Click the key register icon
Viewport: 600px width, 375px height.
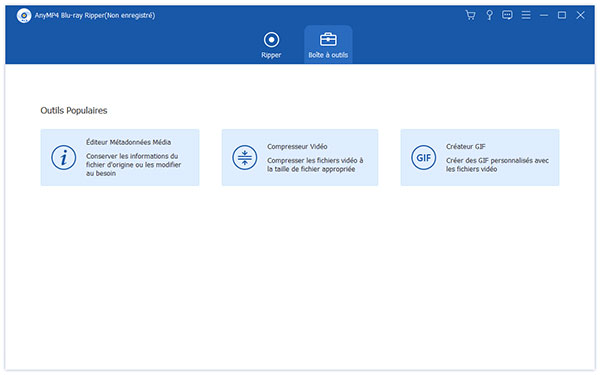[x=489, y=15]
